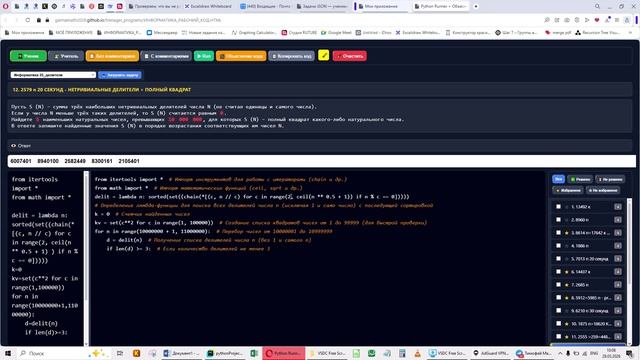The width and height of the screenshot is (640, 360).
Task: Filter tasks by 'Избранное' star
Action: 568,190
